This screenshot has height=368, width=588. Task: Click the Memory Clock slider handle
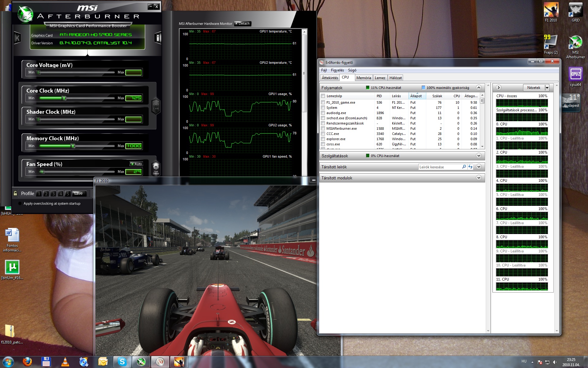[x=73, y=146]
